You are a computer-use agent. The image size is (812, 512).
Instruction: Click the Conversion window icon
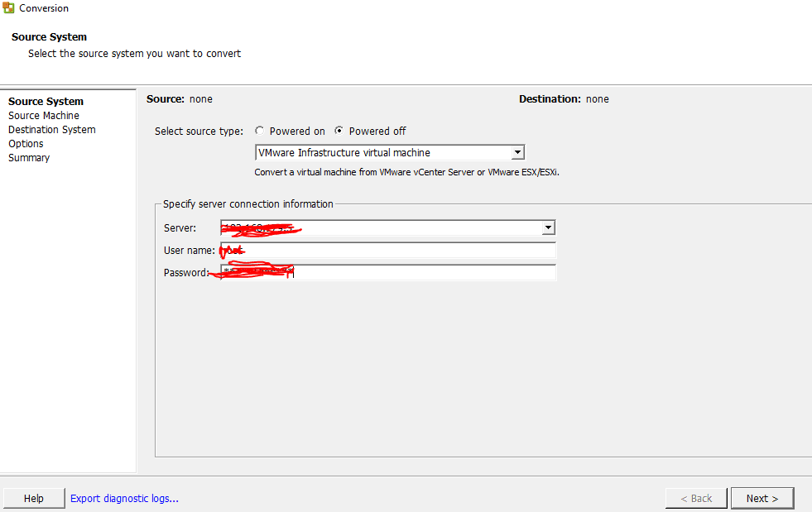8,7
